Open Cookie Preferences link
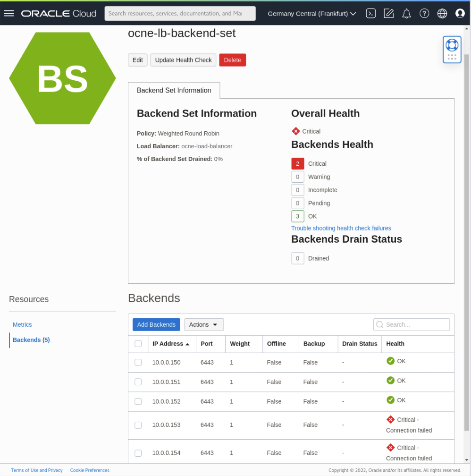471x476 pixels. 90,470
